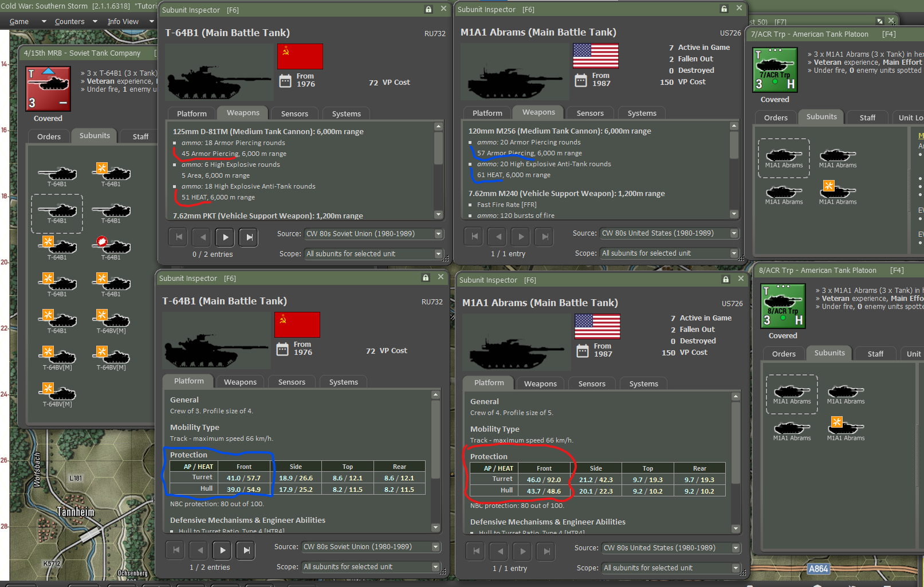Image resolution: width=924 pixels, height=587 pixels.
Task: Select the dashed-outline T-64B1 subunit
Action: point(57,214)
